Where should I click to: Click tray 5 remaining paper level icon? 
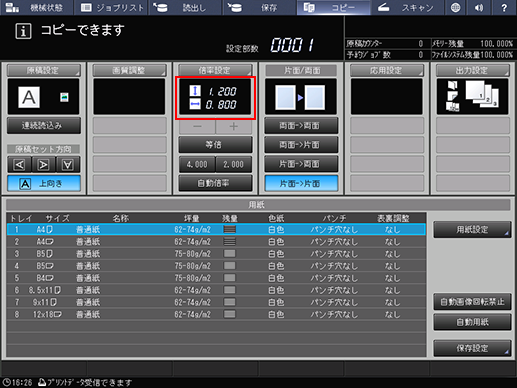[x=230, y=278]
